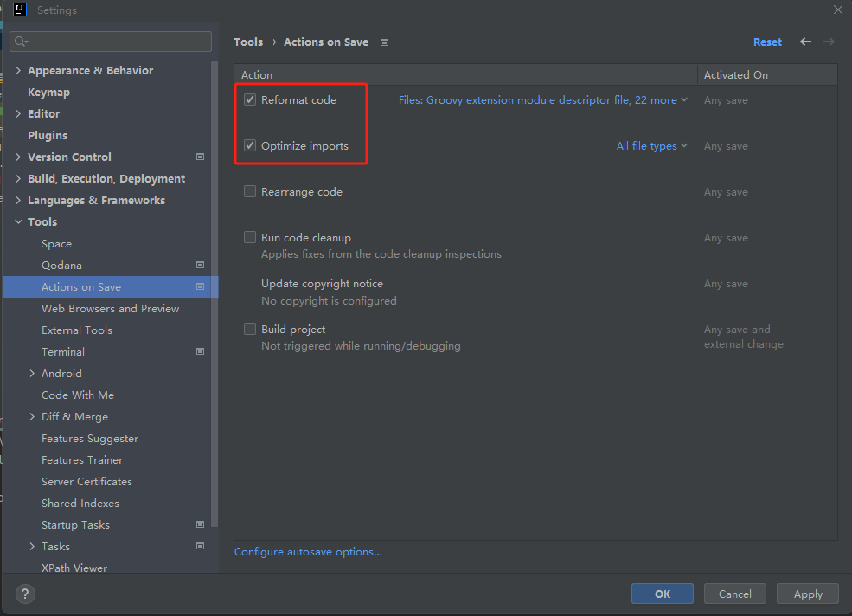Click the back navigation arrow icon

[x=805, y=42]
